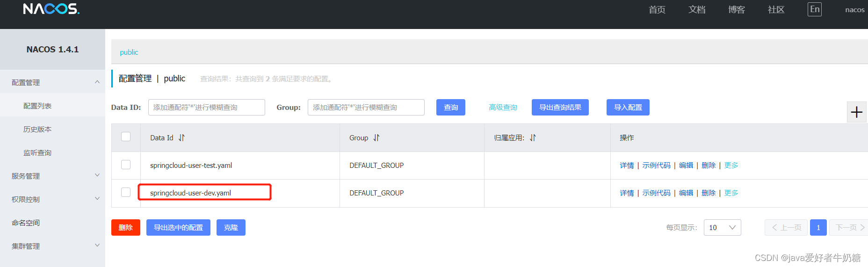Sort by Data Id column icon
The width and height of the screenshot is (868, 267).
point(181,138)
